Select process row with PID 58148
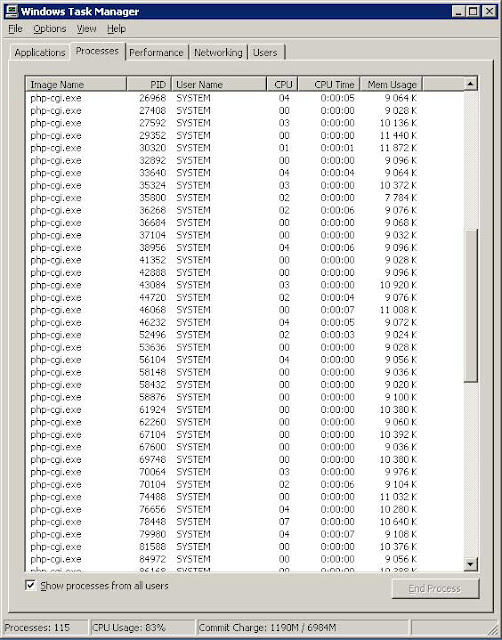This screenshot has height=640, width=502. tap(245, 372)
